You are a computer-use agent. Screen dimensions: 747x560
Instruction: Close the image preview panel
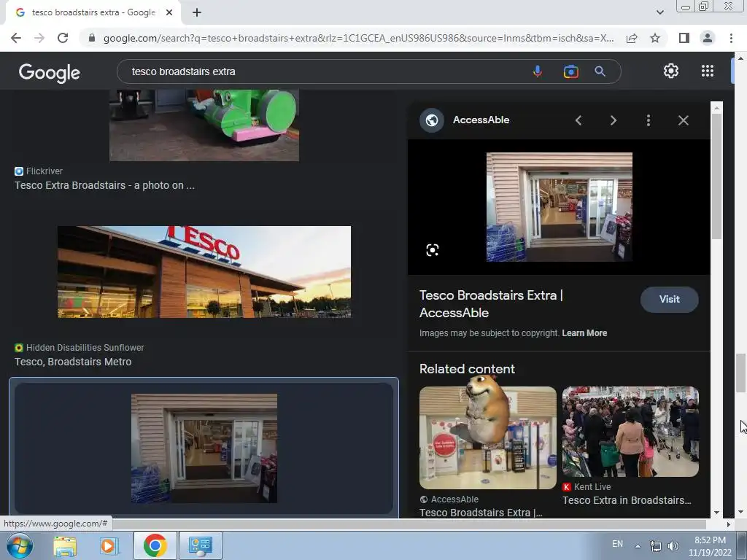[683, 120]
